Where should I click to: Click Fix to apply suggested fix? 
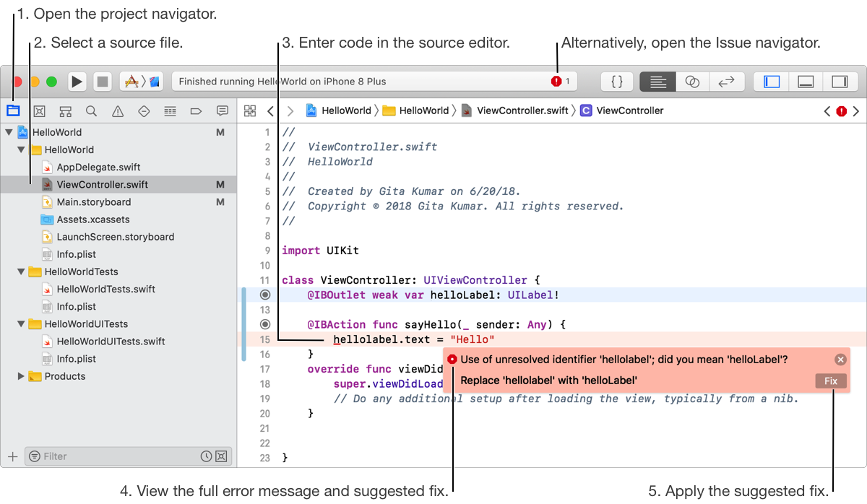click(831, 381)
